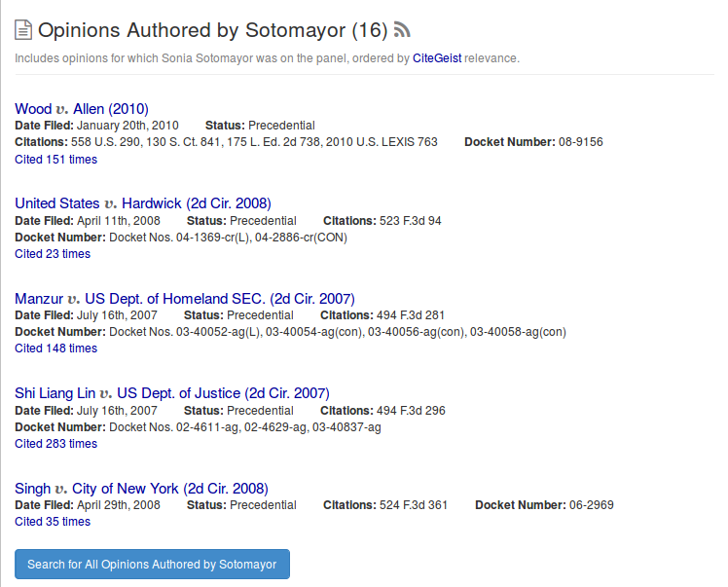Click the "January 20th, 2010" filed date
Viewport: 728px width, 587px height.
[128, 126]
